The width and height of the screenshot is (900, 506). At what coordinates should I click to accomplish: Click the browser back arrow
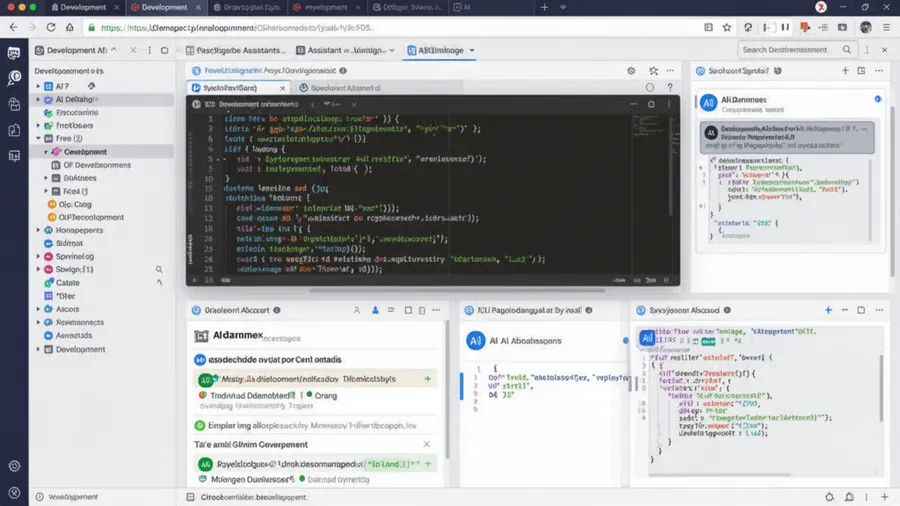coord(13,27)
